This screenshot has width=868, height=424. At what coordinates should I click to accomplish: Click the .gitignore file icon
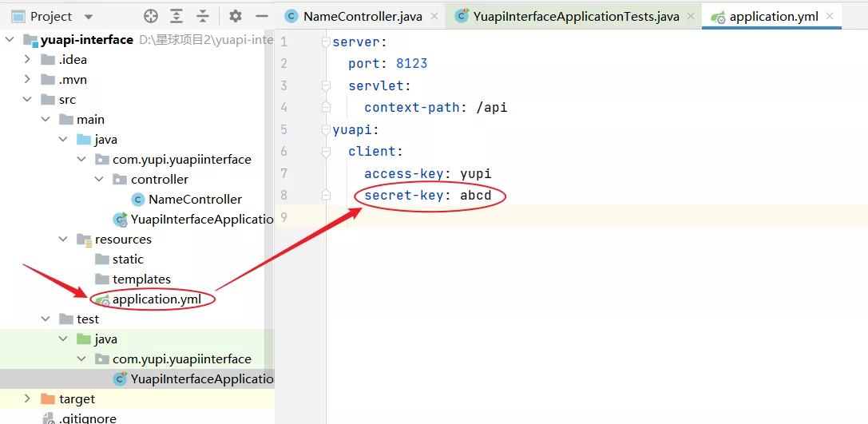click(48, 418)
